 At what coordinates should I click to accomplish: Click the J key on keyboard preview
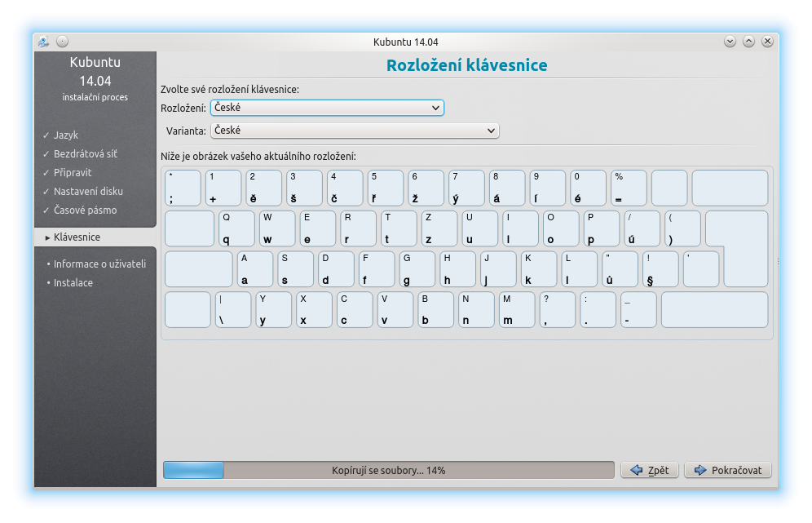[498, 269]
